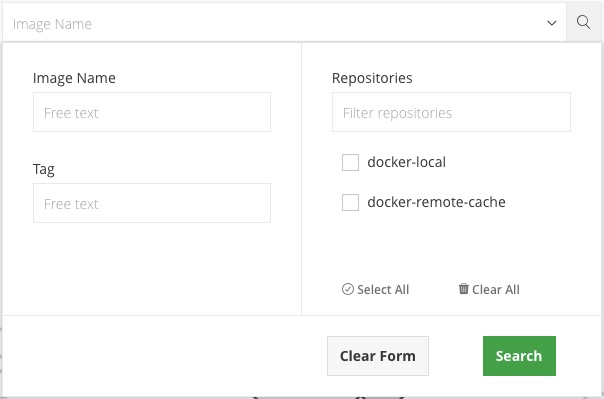This screenshot has height=399, width=604.
Task: Click the Image Name field label
Action: [74, 78]
